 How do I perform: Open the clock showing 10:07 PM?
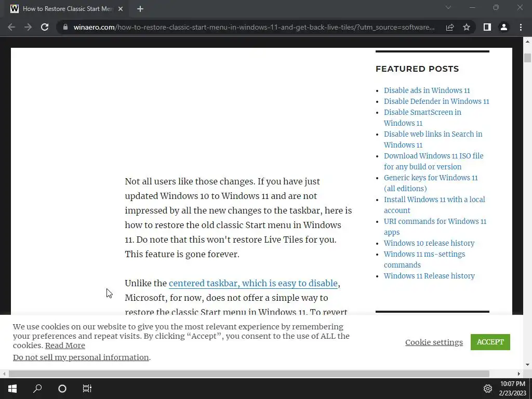pos(512,389)
